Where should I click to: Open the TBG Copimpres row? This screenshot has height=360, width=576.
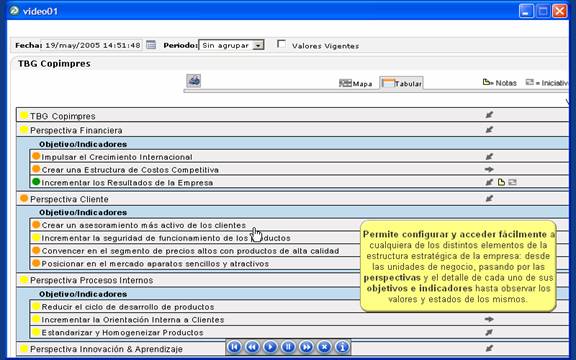pyautogui.click(x=292, y=116)
